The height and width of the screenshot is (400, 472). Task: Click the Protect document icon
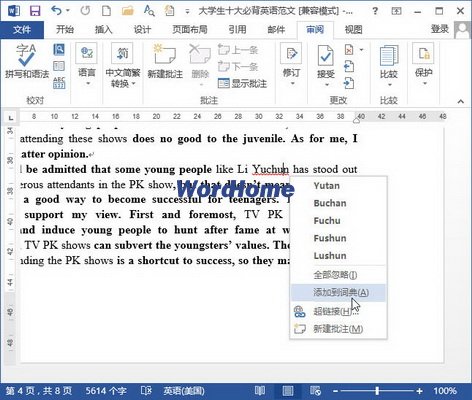click(x=424, y=53)
